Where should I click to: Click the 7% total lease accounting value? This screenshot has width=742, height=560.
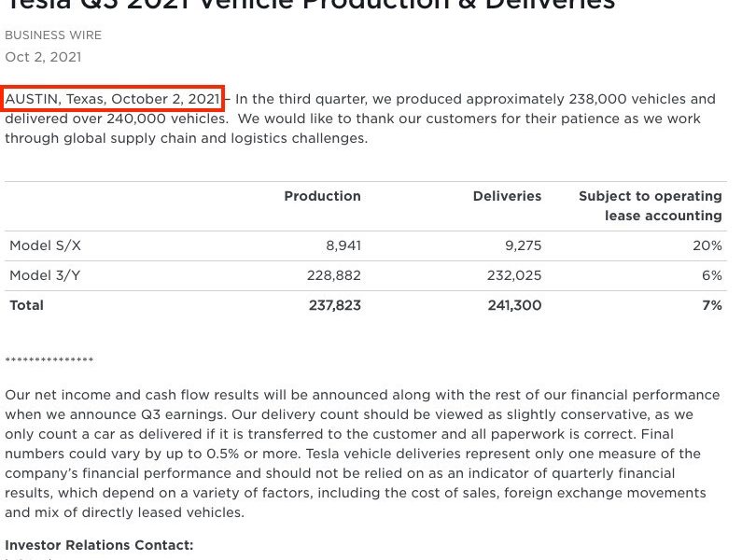712,305
